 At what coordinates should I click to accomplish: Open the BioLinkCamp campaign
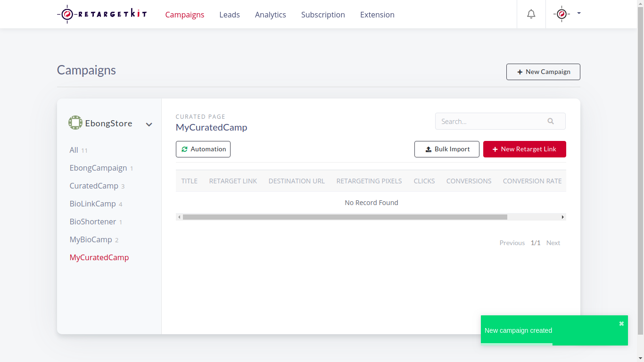pyautogui.click(x=93, y=204)
